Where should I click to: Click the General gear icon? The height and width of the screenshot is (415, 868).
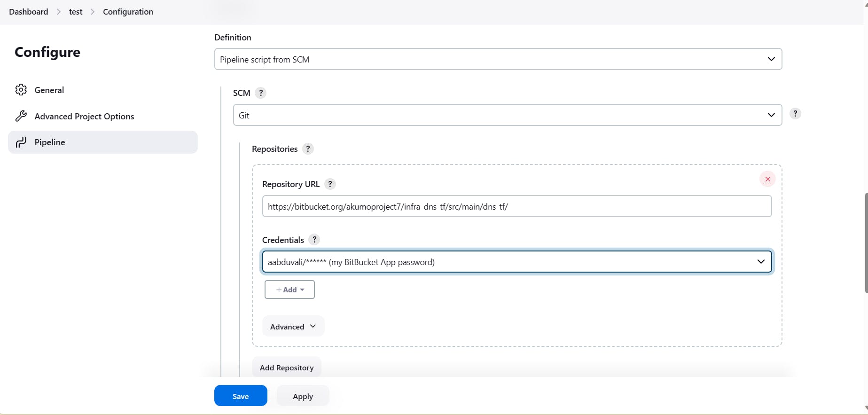pos(21,90)
